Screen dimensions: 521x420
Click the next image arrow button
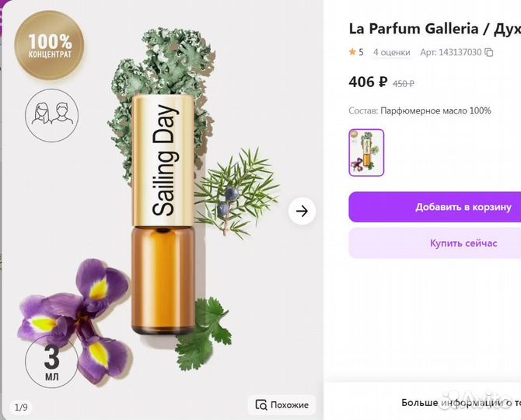[x=302, y=211]
